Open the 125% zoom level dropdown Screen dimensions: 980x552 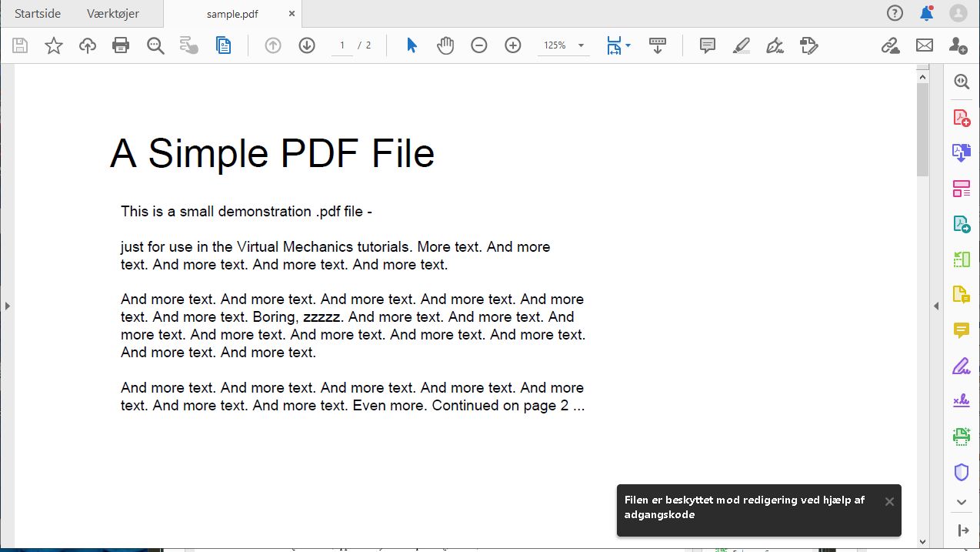564,45
